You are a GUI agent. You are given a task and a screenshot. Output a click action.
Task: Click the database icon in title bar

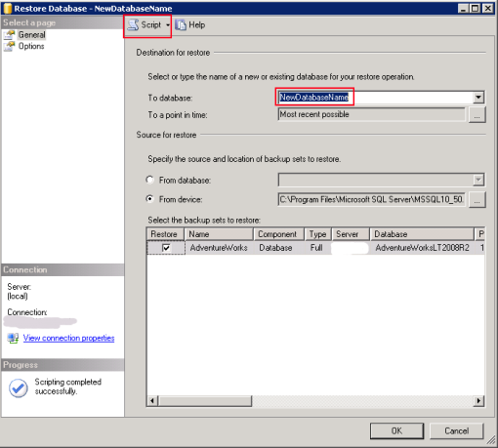click(x=7, y=8)
